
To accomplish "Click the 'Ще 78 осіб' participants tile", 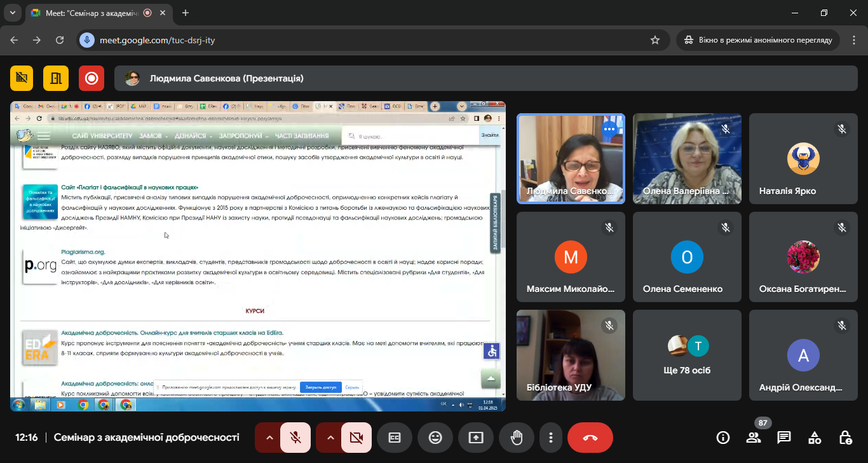I will tap(687, 355).
